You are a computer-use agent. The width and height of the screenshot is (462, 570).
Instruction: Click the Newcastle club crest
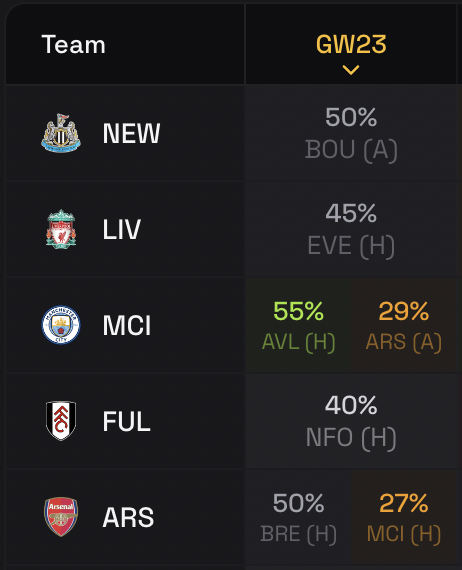click(61, 133)
